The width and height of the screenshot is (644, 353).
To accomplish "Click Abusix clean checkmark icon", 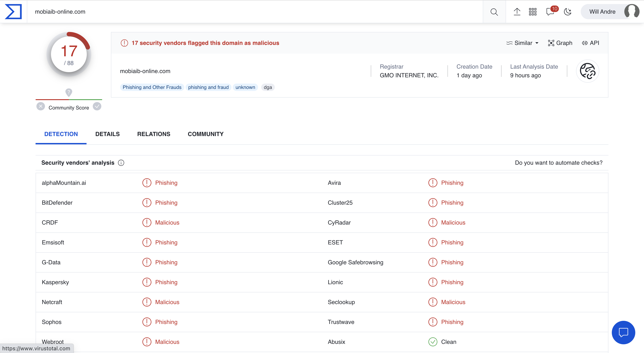I will (432, 342).
